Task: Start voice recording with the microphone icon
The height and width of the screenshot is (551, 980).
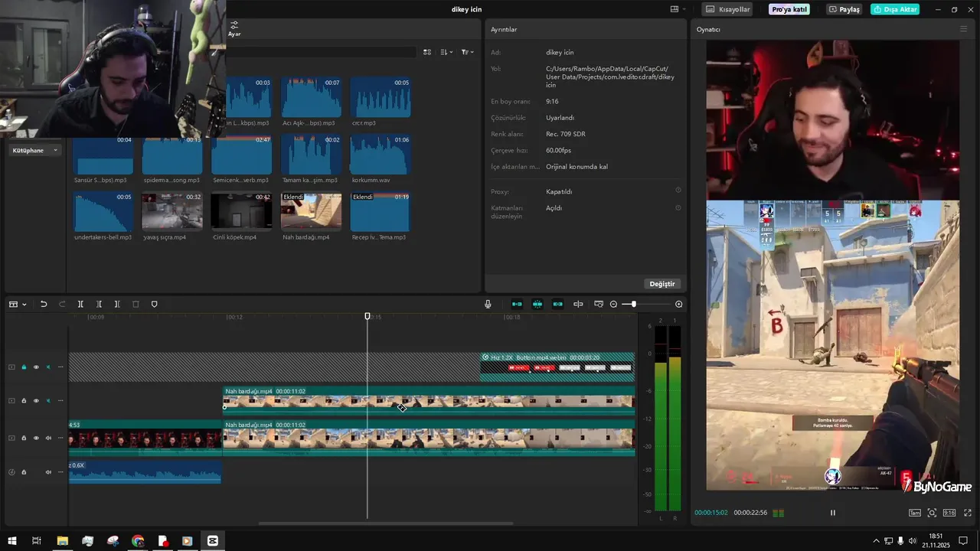Action: click(488, 305)
